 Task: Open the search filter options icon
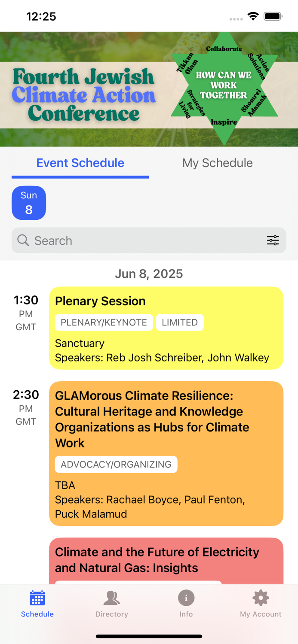tap(273, 240)
